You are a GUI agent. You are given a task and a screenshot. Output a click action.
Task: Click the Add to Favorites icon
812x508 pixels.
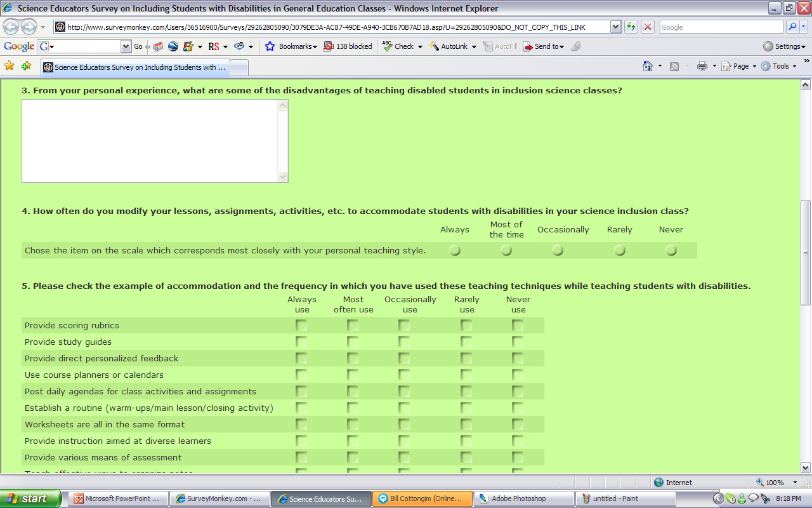[26, 66]
